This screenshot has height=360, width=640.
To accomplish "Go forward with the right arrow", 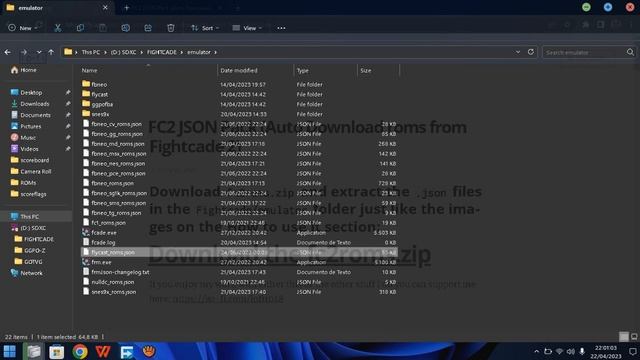I will click(24, 52).
